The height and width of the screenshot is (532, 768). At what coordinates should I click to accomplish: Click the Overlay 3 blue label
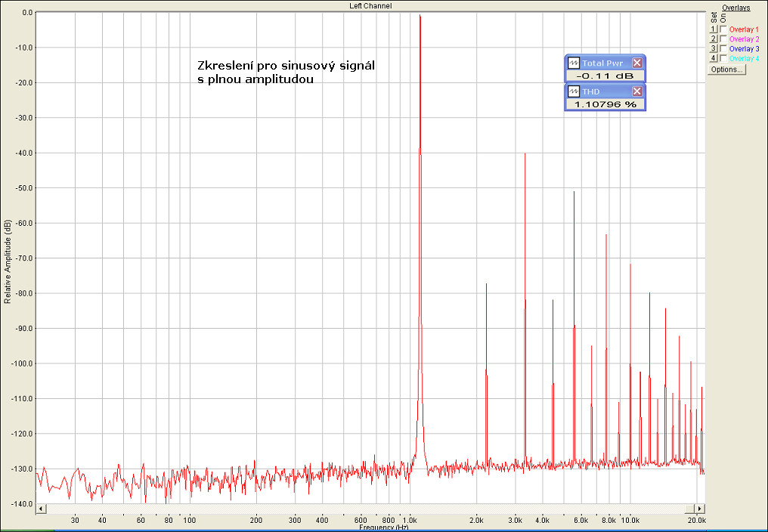pos(744,48)
